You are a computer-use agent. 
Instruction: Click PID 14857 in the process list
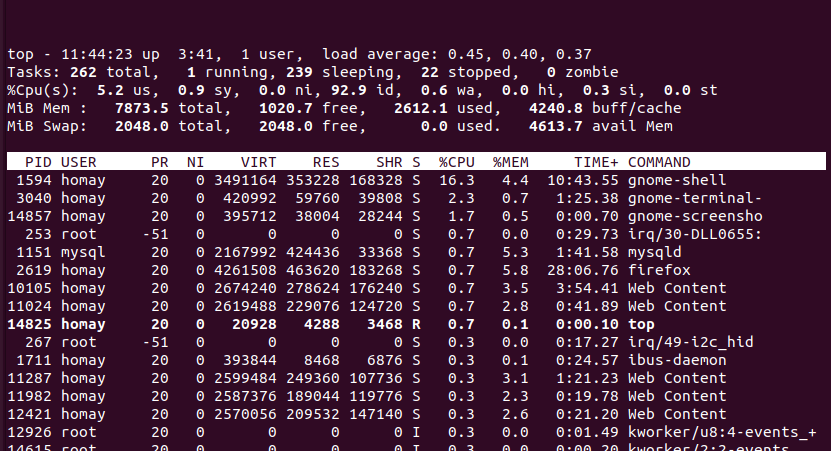click(x=30, y=216)
